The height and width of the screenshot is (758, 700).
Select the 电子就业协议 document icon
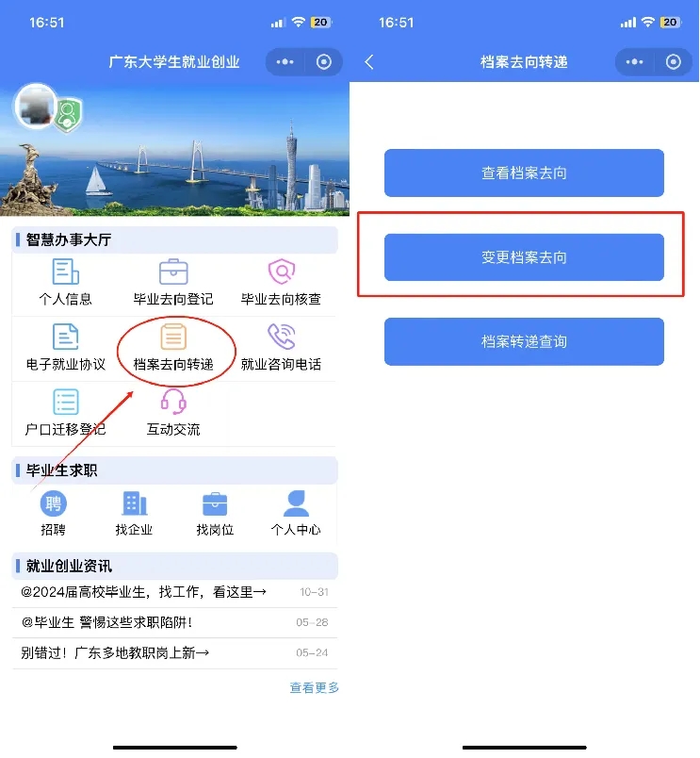pos(65,337)
